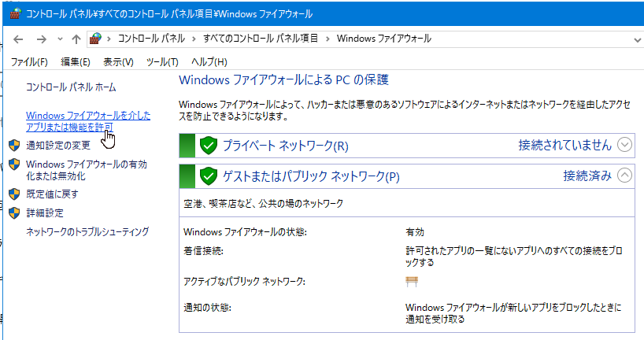Click green shield of パブリック ネットワーク

208,176
